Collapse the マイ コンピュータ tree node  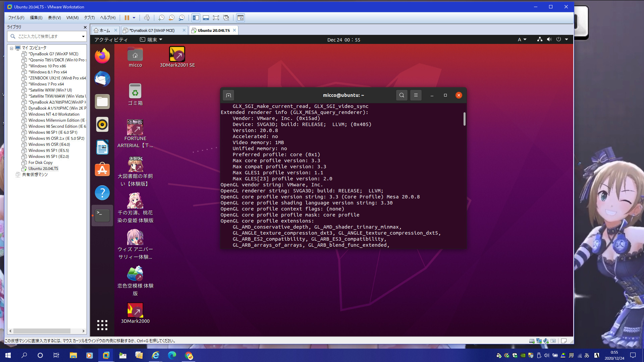coord(11,48)
